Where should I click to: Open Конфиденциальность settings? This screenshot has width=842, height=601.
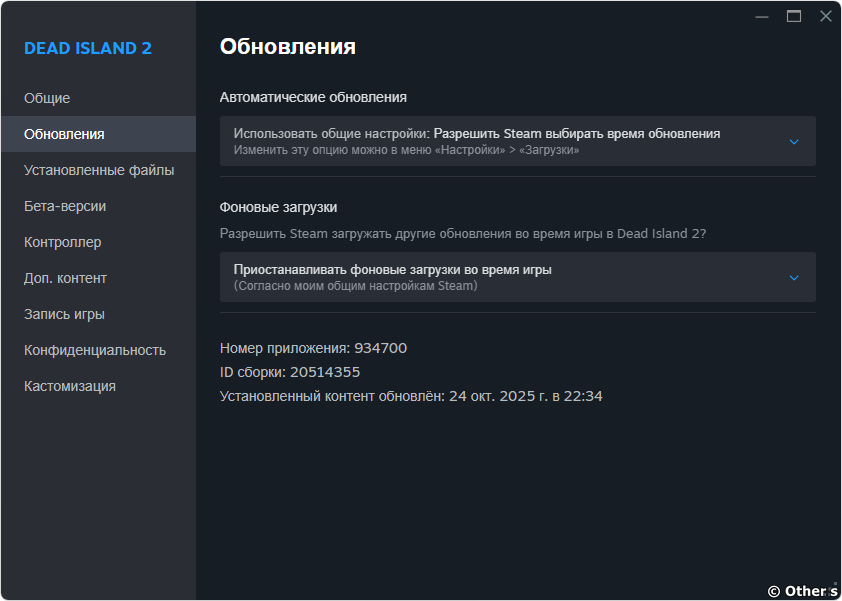click(x=95, y=350)
